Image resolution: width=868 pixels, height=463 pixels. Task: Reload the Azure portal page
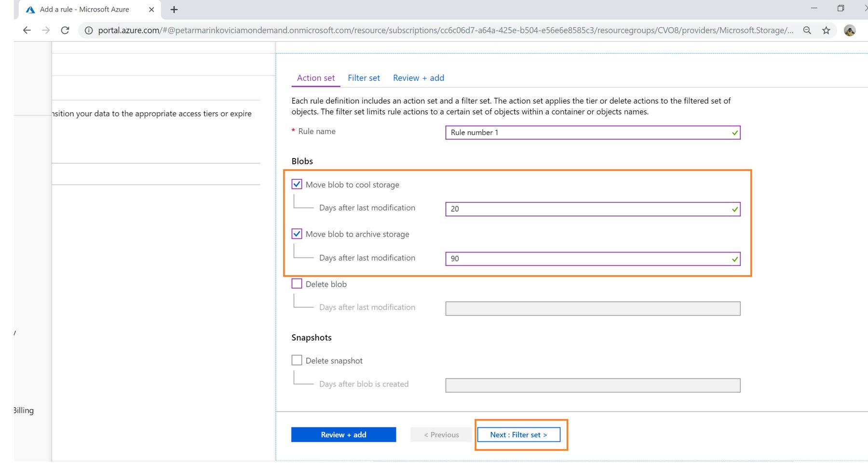click(65, 30)
